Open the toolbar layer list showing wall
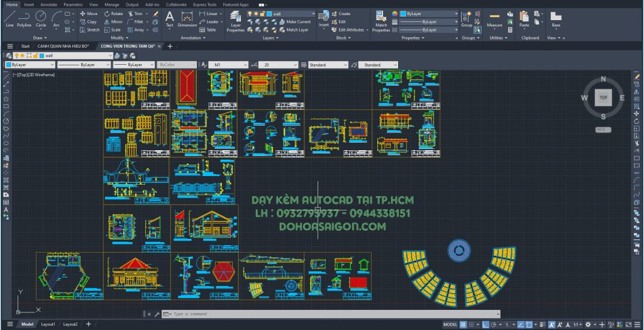Viewport: 644px width, 330px height. [63, 55]
